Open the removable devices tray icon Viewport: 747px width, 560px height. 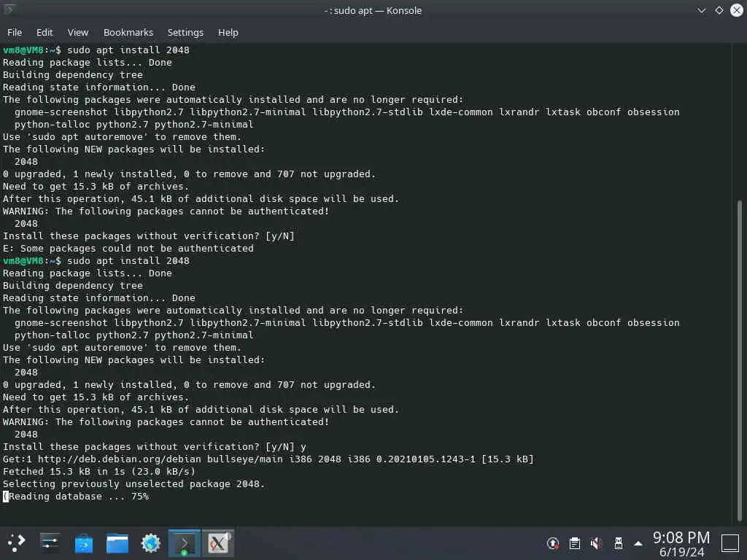[619, 543]
